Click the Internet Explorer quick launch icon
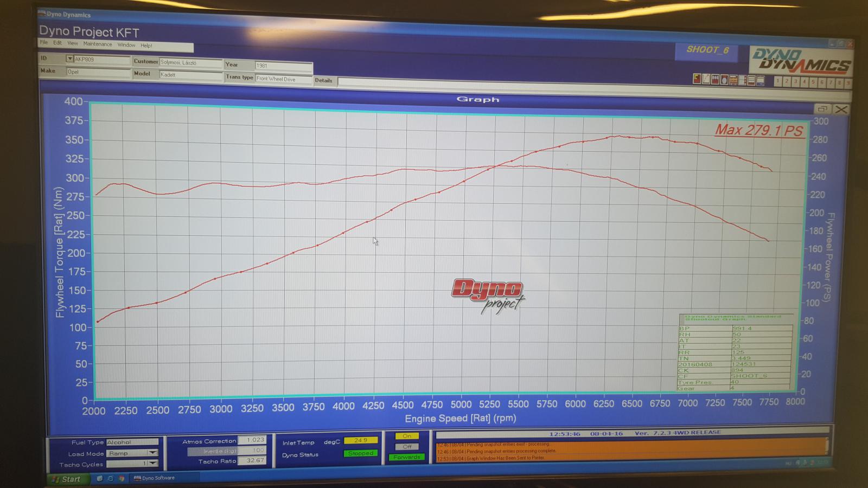This screenshot has height=488, width=868. click(x=110, y=479)
